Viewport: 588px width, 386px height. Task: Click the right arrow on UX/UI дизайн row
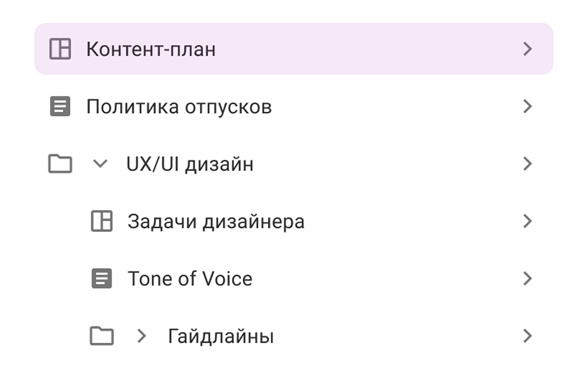coord(528,164)
